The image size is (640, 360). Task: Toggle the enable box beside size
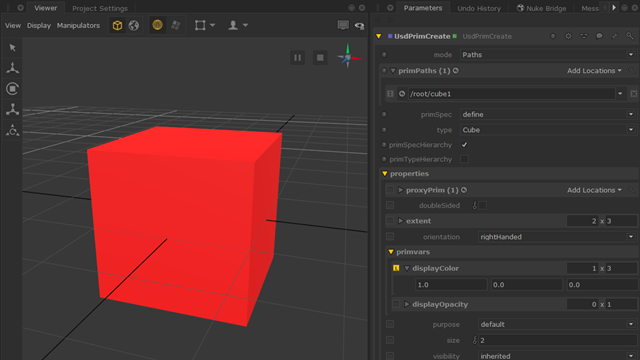pyautogui.click(x=390, y=340)
